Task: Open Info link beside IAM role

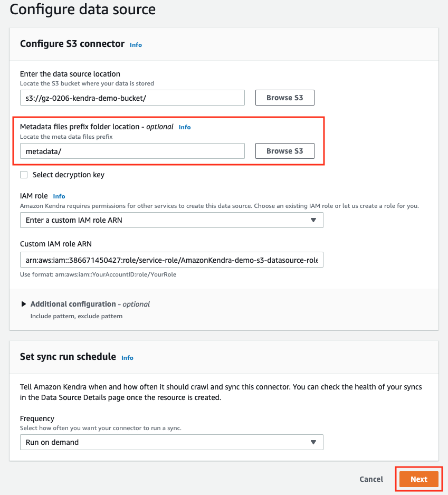Action: coord(59,196)
